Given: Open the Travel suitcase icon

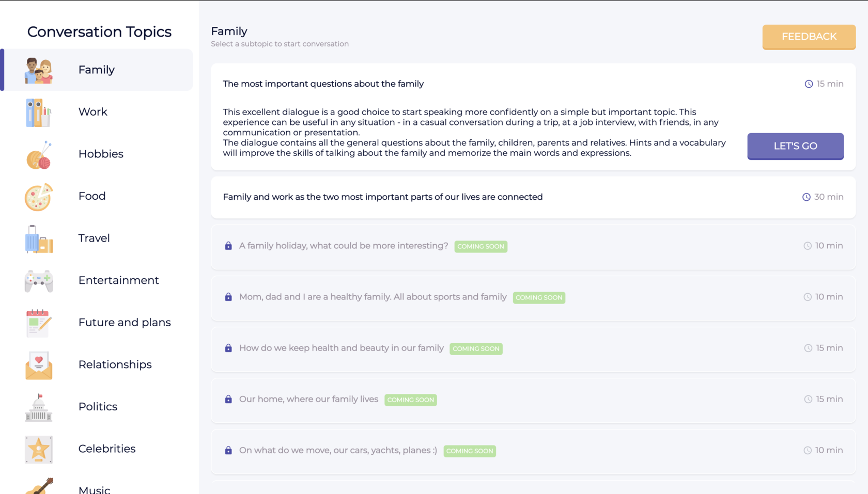Looking at the screenshot, I should [x=39, y=239].
